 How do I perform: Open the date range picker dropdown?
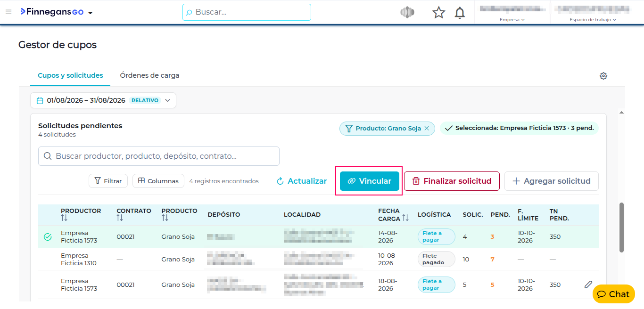(x=103, y=100)
